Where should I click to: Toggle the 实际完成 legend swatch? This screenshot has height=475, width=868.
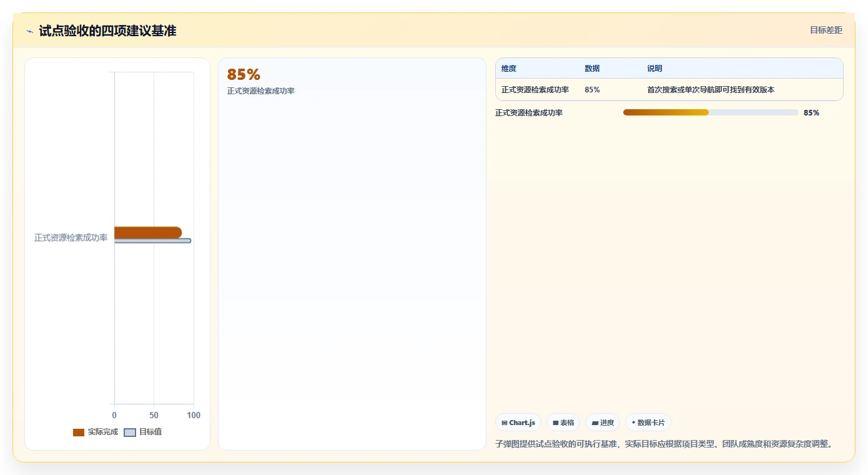[79, 432]
